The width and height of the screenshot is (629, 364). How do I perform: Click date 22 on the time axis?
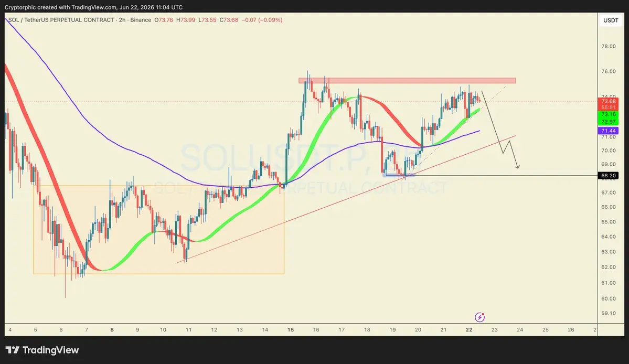(469, 329)
